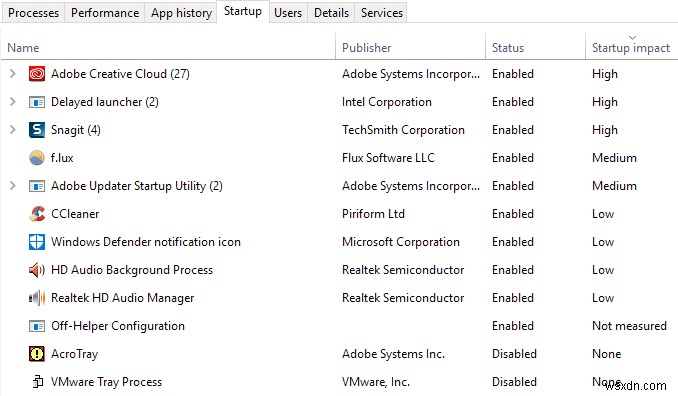678x396 pixels.
Task: Click the AcroTray app icon
Action: [x=37, y=354]
